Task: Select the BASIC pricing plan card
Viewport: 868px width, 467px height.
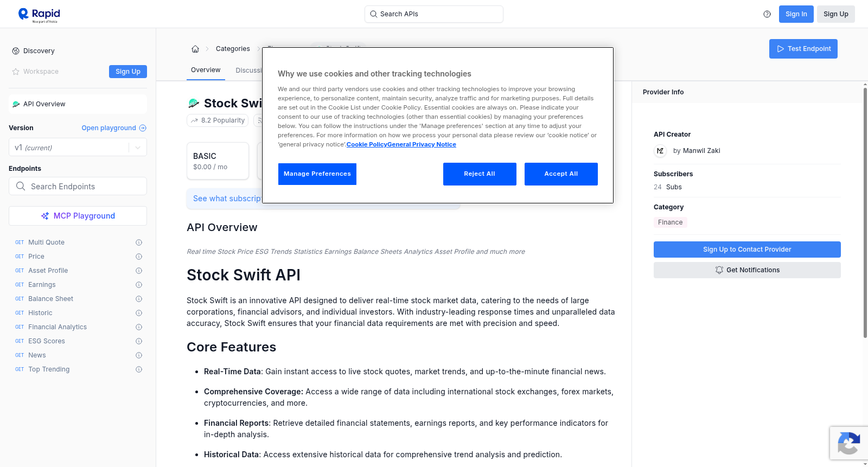Action: [218, 161]
